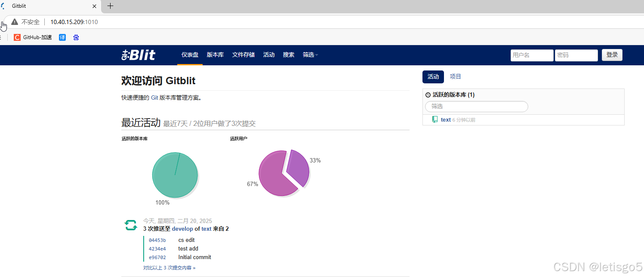644x278 pixels.
Task: Click the date 今天, 星期四, 二月 20, 2025
Action: (178, 221)
